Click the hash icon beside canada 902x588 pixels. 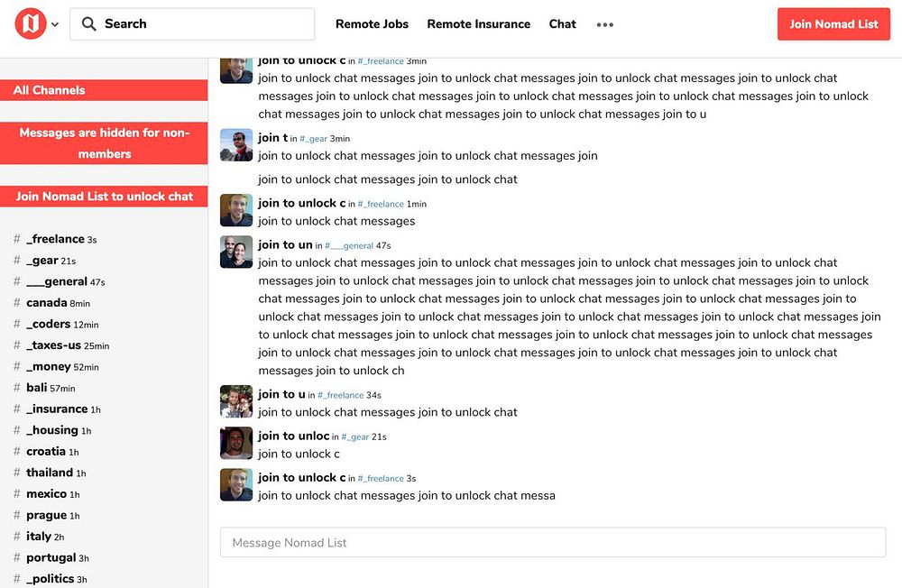point(16,303)
